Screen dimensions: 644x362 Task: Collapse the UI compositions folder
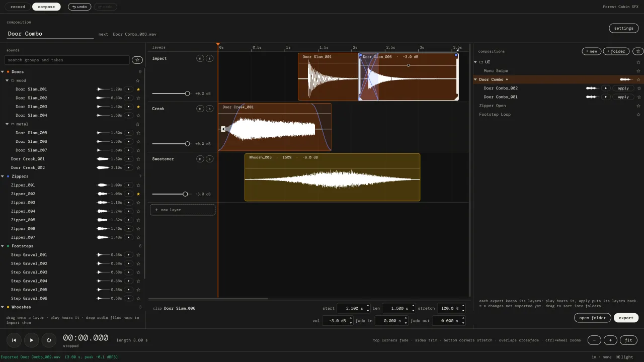pyautogui.click(x=475, y=62)
